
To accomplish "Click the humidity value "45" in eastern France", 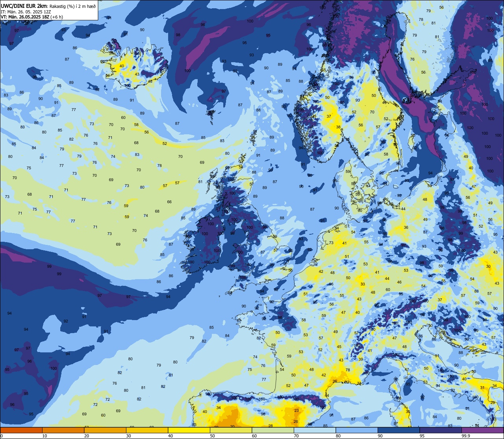I will click(x=339, y=347).
